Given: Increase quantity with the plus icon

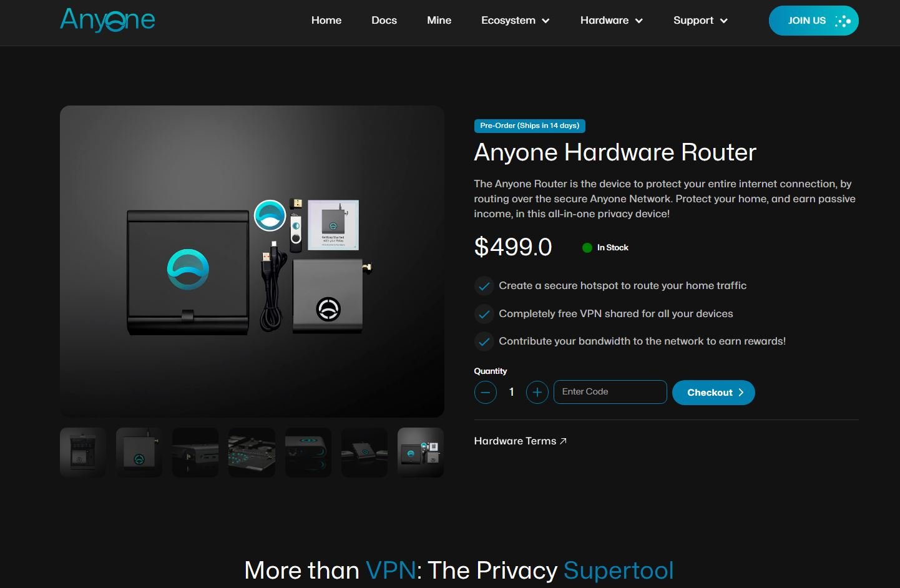Looking at the screenshot, I should click(537, 392).
